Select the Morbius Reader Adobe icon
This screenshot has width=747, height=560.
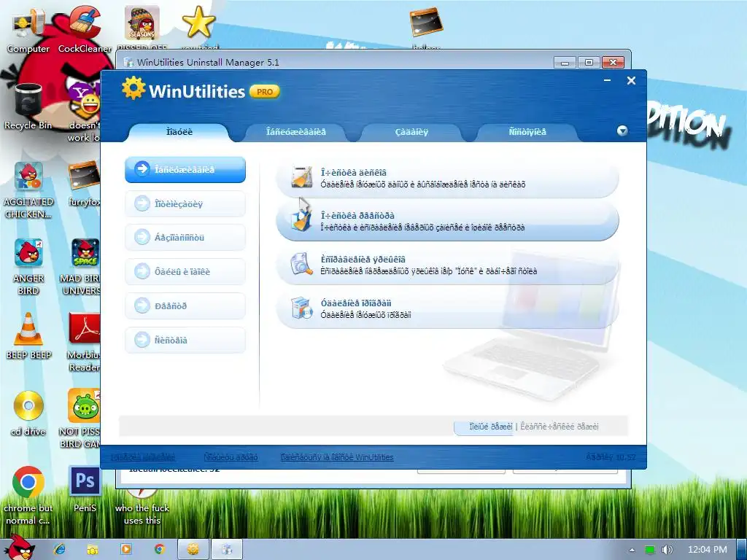click(85, 342)
